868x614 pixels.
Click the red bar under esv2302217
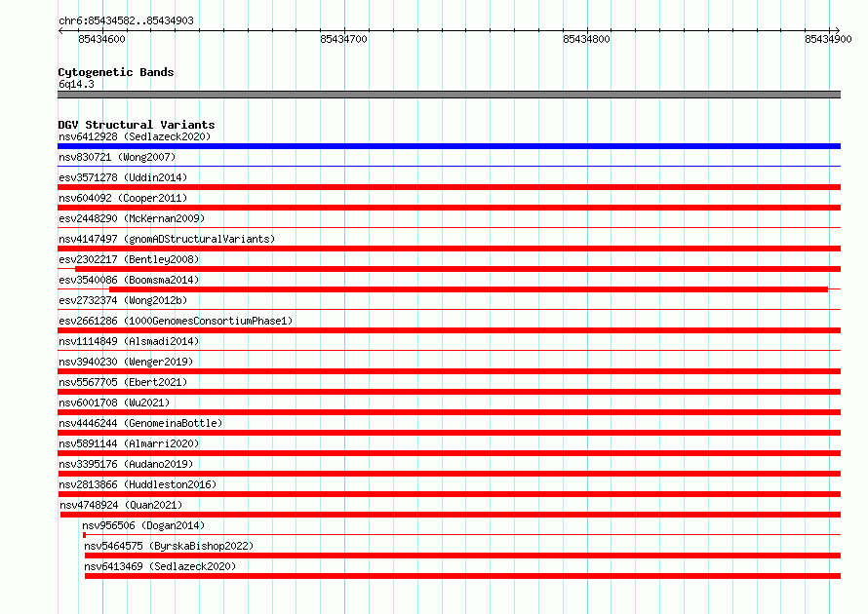(457, 269)
